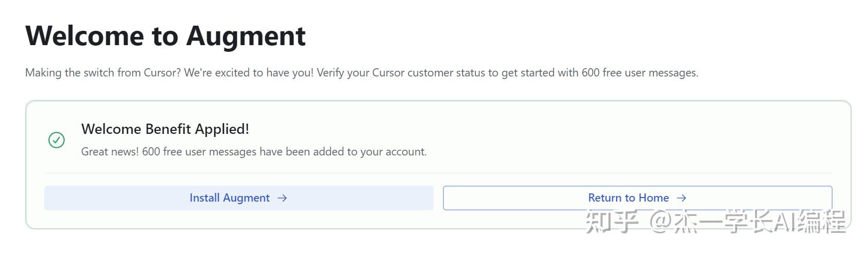Click the Making the switch from Cursor sentence
Screen dimensions: 868x257
pos(103,73)
